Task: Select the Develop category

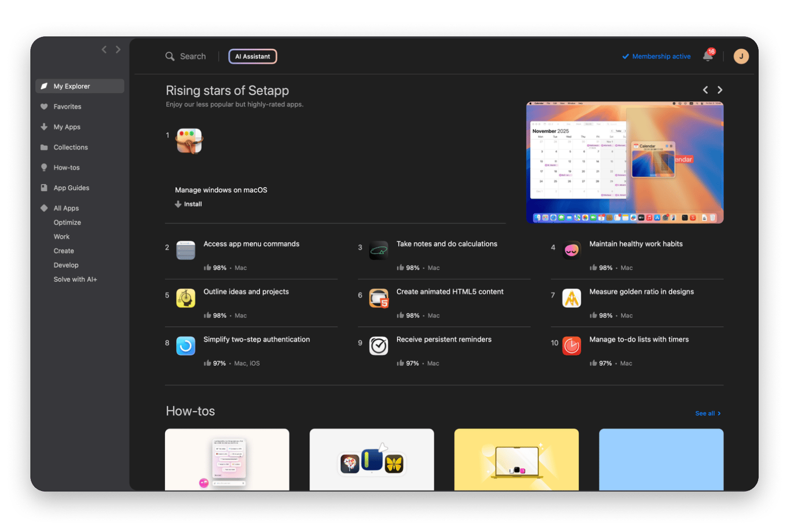Action: tap(66, 265)
